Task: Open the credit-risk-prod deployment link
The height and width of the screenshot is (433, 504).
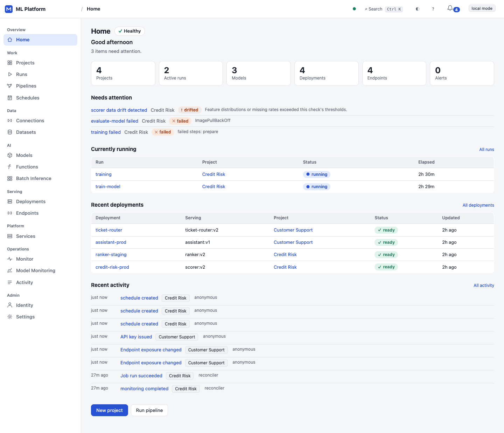Action: tap(112, 267)
